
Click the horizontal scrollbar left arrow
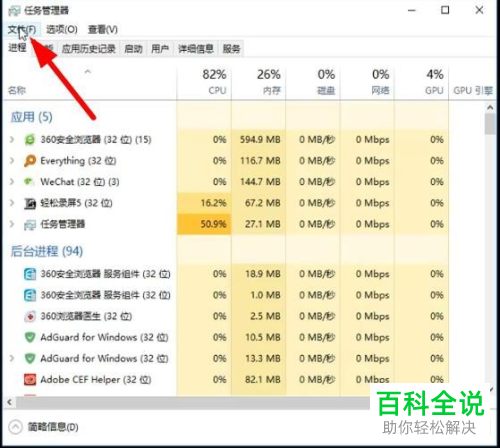click(10, 403)
